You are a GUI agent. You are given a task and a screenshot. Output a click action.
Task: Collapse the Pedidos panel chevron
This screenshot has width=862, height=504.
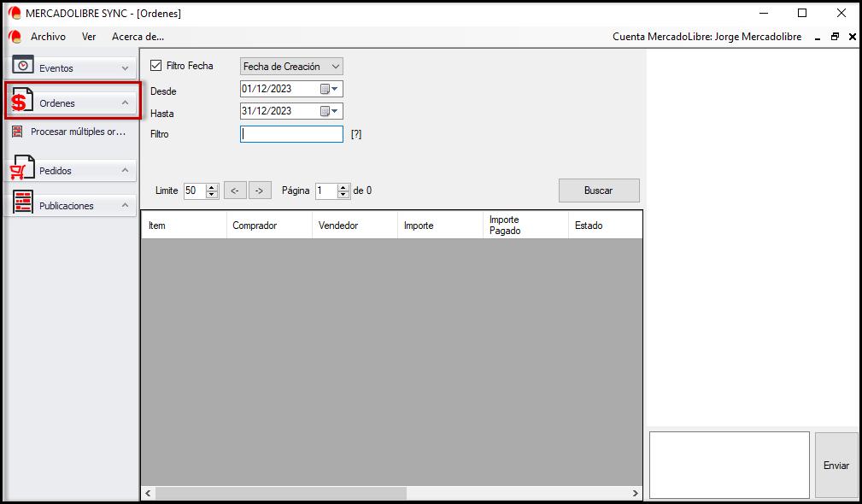tap(125, 170)
